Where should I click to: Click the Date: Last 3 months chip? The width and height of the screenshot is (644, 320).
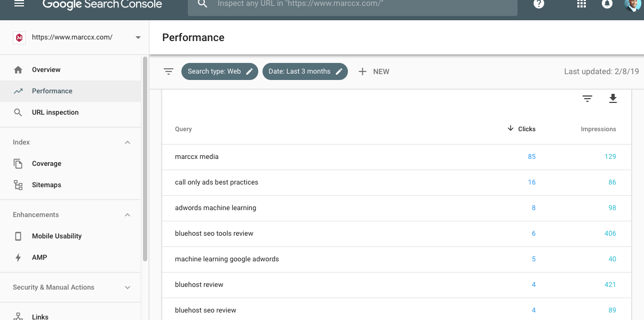pyautogui.click(x=305, y=71)
